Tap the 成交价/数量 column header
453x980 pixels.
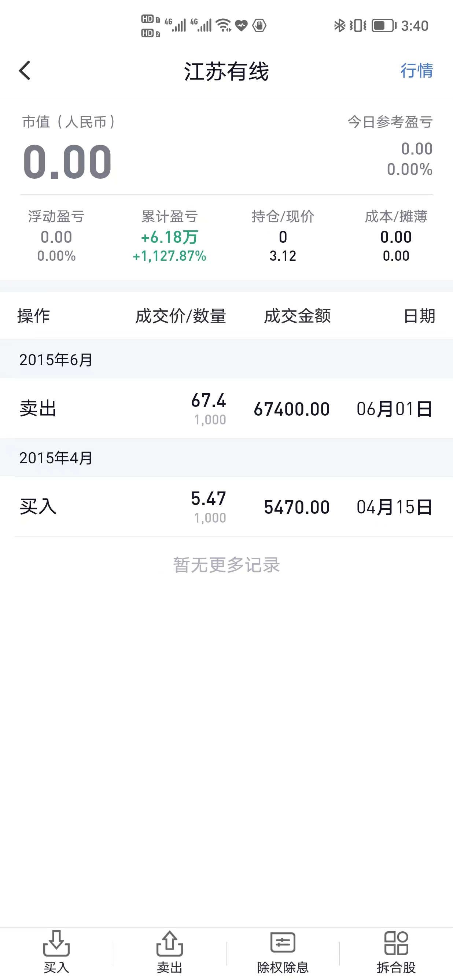tap(181, 316)
